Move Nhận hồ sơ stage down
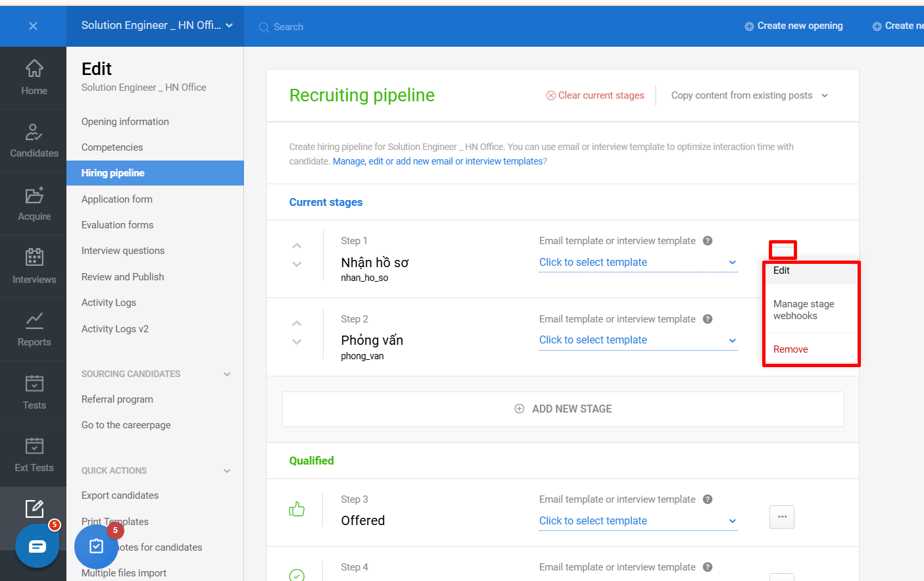The width and height of the screenshot is (924, 581). 297,265
